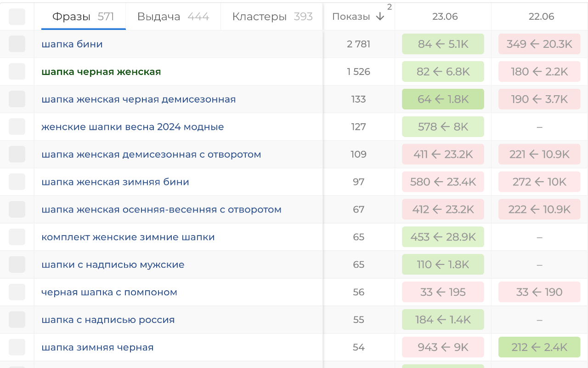Switch to the Фразы tab

(x=83, y=17)
